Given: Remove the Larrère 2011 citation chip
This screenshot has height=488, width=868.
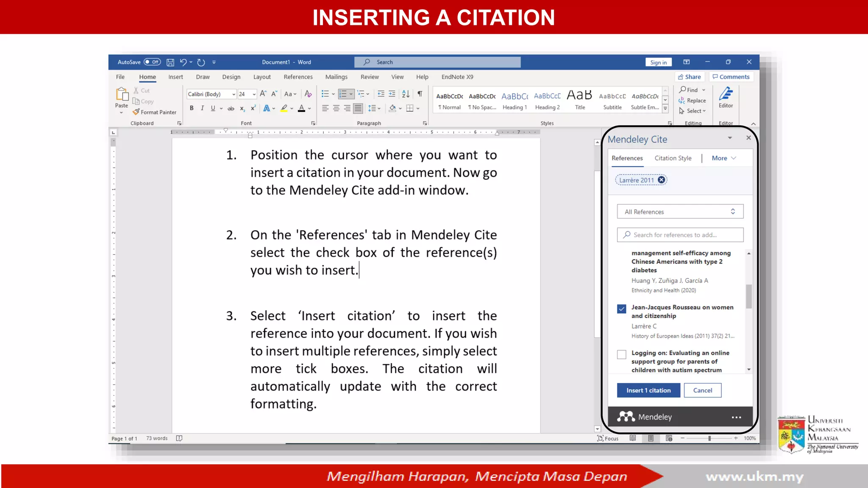Looking at the screenshot, I should [661, 180].
